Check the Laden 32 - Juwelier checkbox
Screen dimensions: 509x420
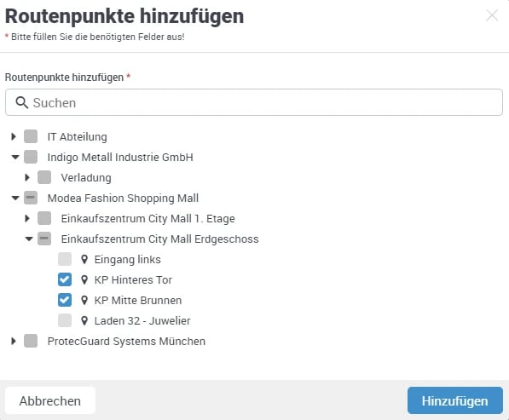(65, 320)
